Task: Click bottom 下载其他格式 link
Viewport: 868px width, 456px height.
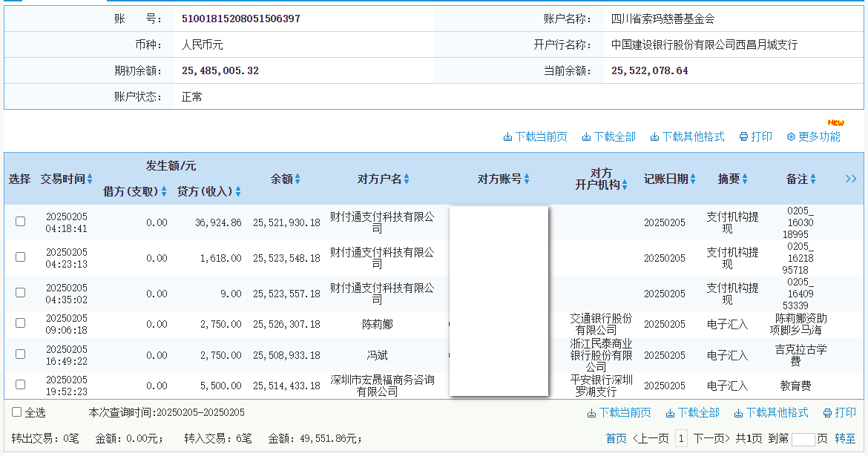Action: [777, 413]
